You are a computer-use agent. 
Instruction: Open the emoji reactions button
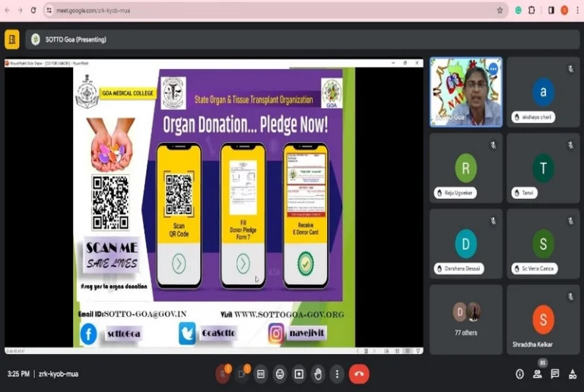click(x=280, y=375)
